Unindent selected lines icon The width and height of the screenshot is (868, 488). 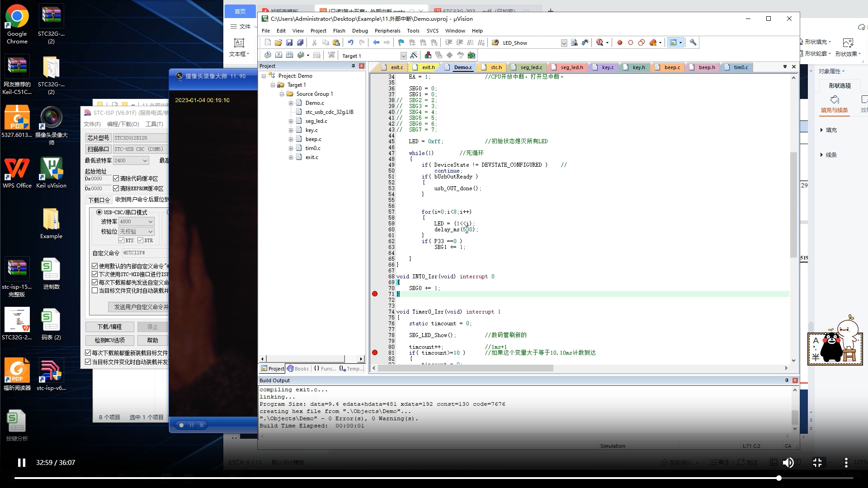(459, 42)
